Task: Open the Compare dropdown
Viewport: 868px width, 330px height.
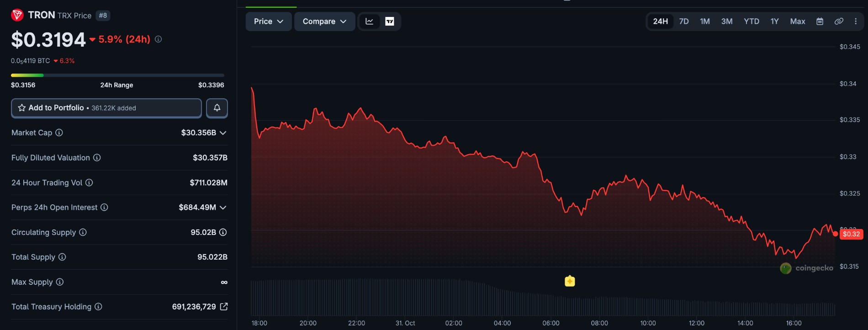Action: coord(324,21)
